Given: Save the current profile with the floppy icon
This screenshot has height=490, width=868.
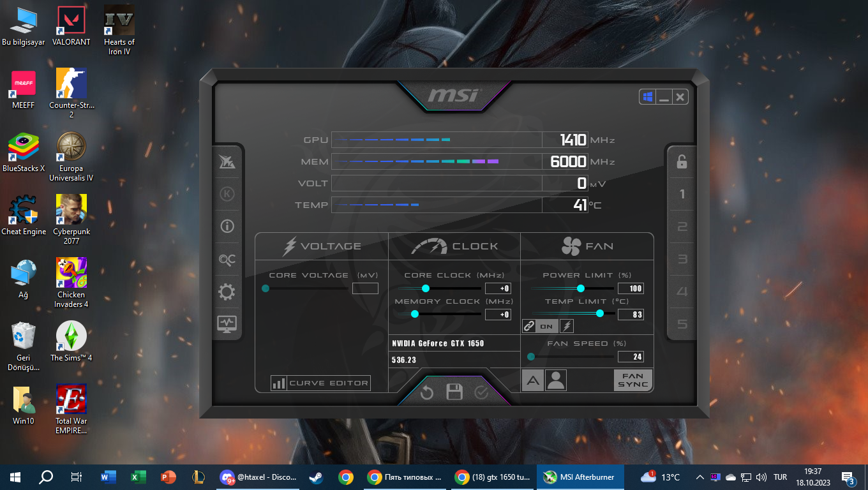Looking at the screenshot, I should click(x=454, y=392).
